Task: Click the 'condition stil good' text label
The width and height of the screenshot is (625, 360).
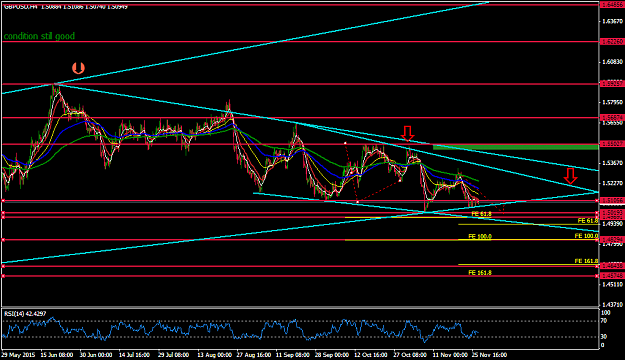Action: pos(39,36)
